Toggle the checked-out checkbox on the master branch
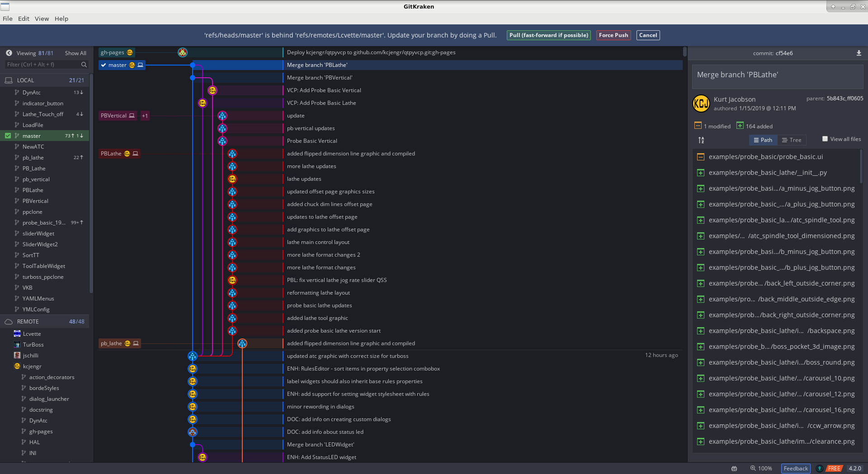The height and width of the screenshot is (474, 868). (8, 136)
